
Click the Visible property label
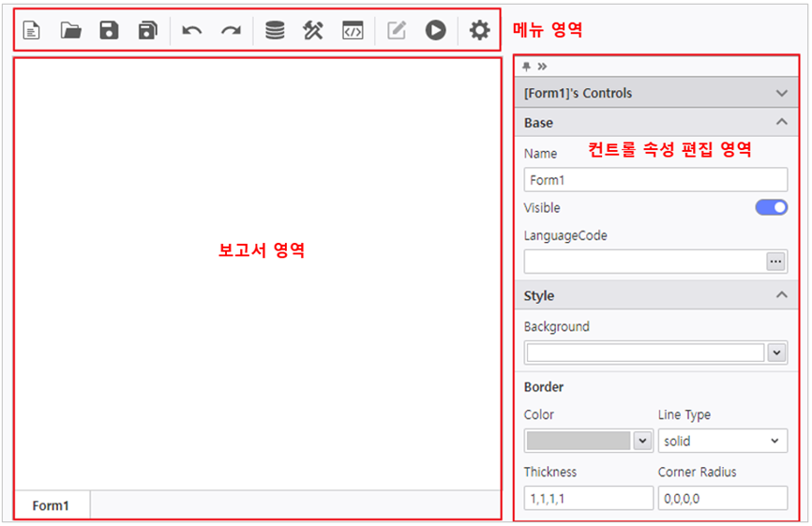point(542,207)
